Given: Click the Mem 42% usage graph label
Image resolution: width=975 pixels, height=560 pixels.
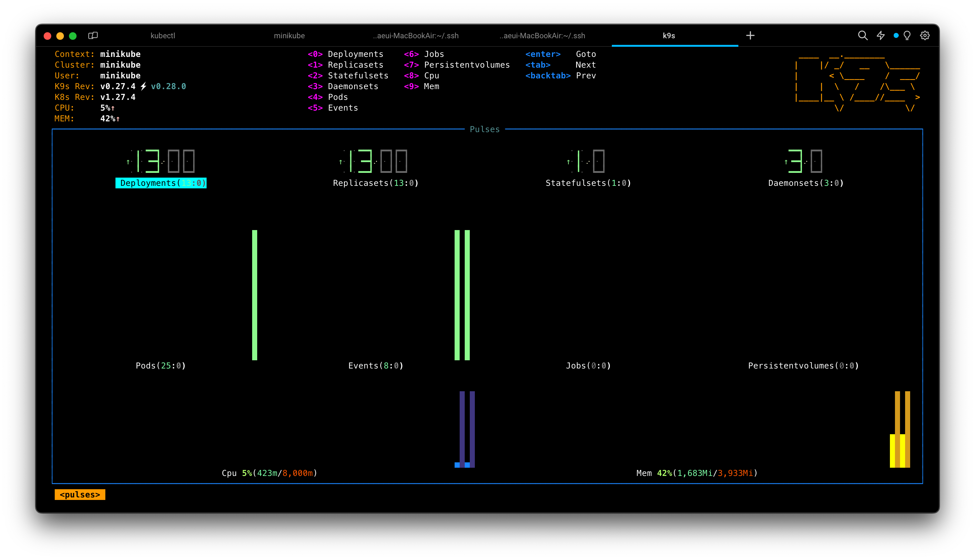Looking at the screenshot, I should point(697,473).
